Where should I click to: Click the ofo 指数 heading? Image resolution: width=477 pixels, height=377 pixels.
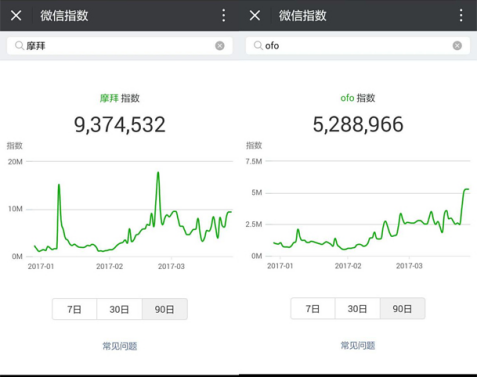[x=358, y=98]
